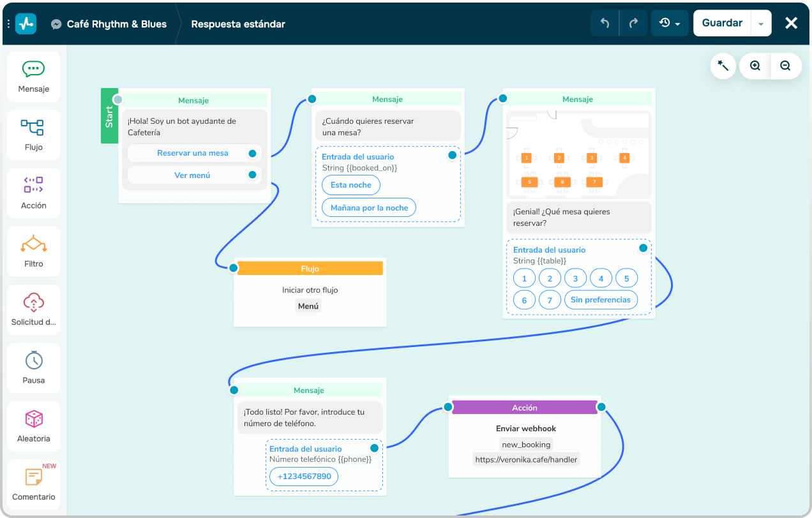
Task: Click the magic wand auto-arrange icon
Action: [x=723, y=66]
